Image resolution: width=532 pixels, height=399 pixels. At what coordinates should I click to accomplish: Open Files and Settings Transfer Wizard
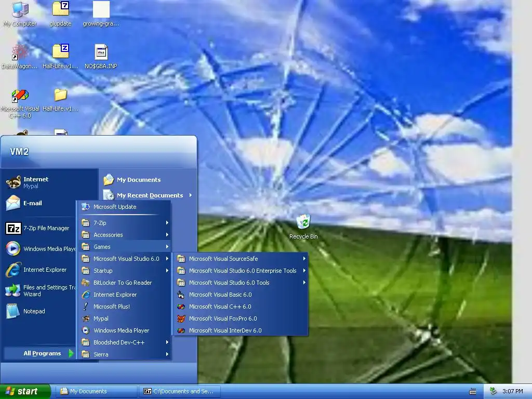pos(40,290)
